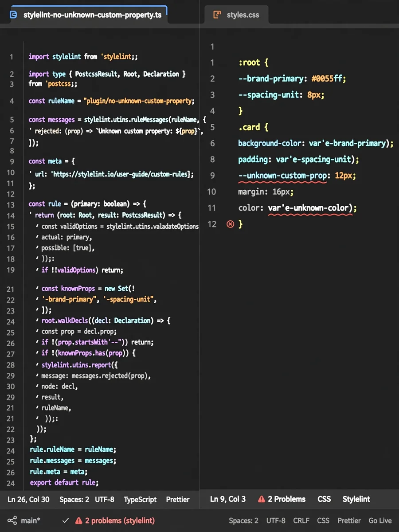Click padding property line
399x532 pixels.
coord(298,160)
